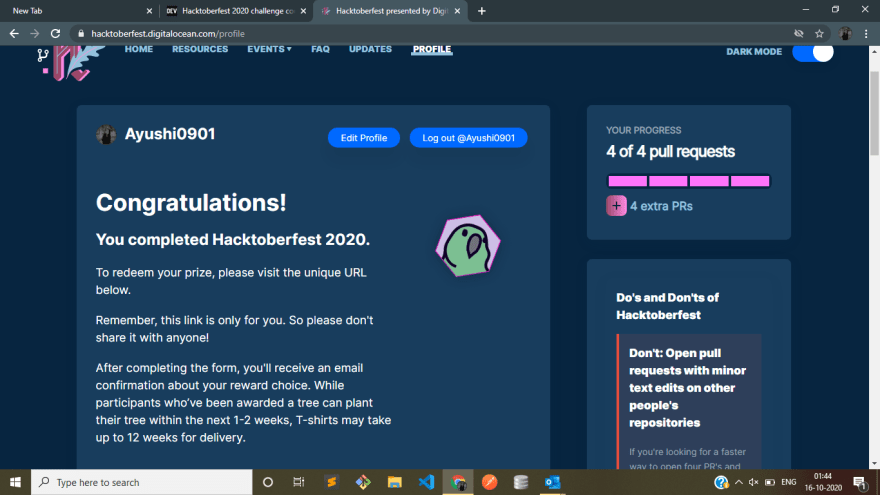This screenshot has width=880, height=495.
Task: Click the 4 extra PRs link
Action: (x=661, y=206)
